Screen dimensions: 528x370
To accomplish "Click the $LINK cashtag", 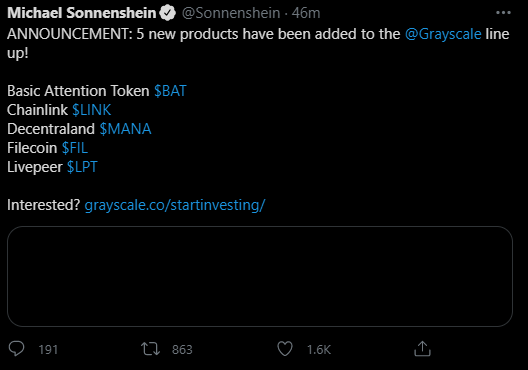I will tap(92, 110).
